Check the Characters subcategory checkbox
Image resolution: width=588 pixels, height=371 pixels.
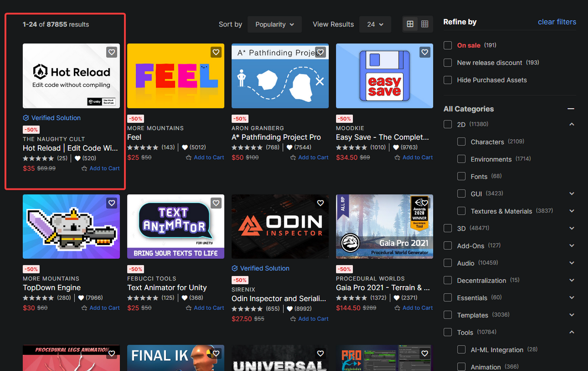(x=462, y=142)
